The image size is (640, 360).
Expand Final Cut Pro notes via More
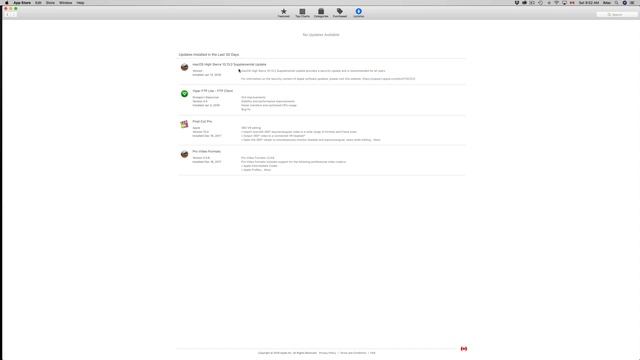(x=377, y=140)
